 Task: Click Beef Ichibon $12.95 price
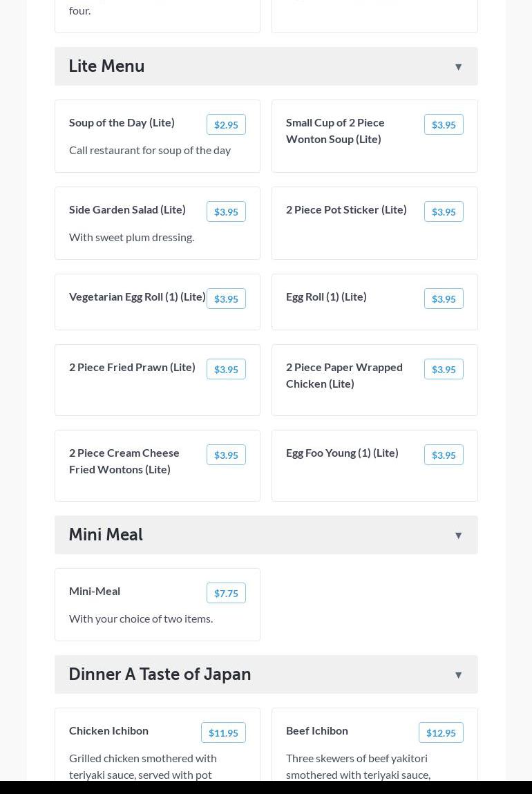coord(441,732)
